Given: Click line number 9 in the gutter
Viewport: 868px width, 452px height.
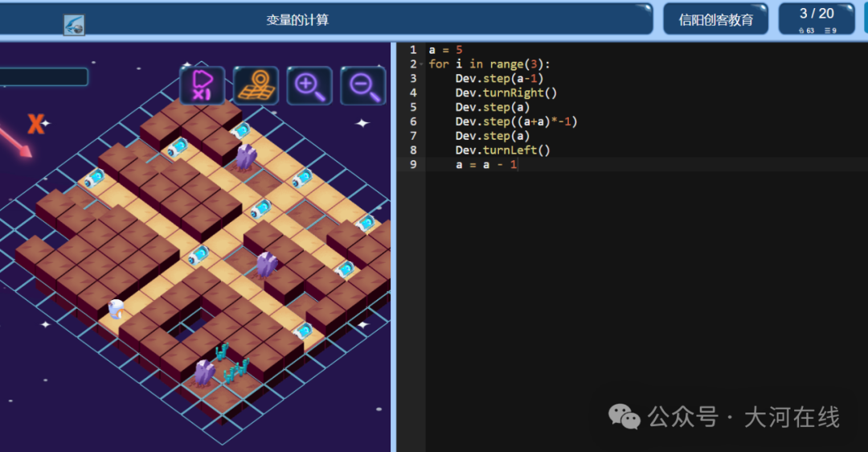Looking at the screenshot, I should point(413,165).
